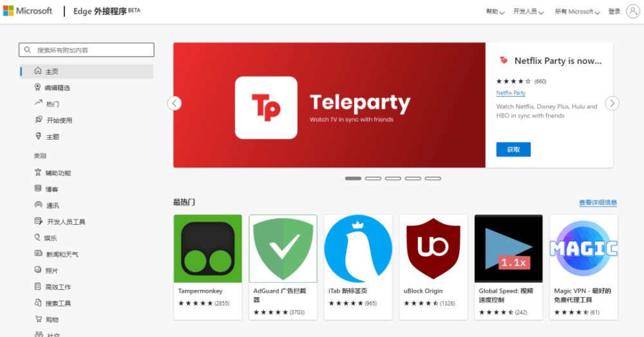Click the user account avatar icon
This screenshot has height=337, width=644.
point(633,11)
